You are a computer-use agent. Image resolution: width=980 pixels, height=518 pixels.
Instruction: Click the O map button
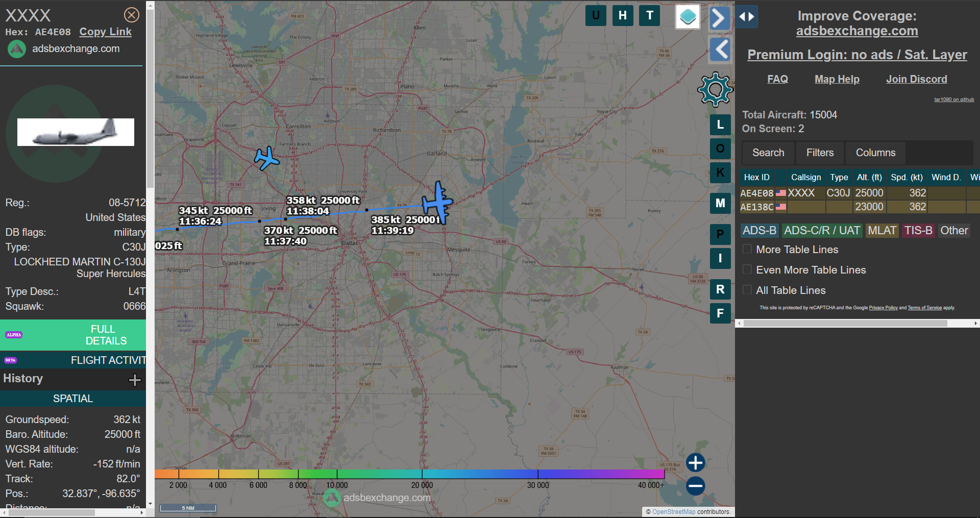(x=720, y=149)
